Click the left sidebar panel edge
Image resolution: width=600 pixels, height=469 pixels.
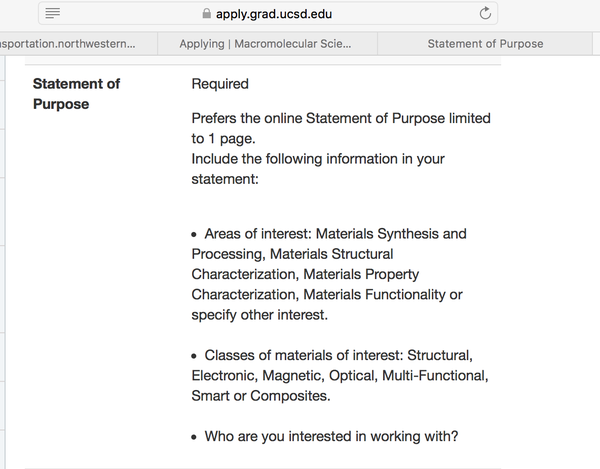[3, 262]
